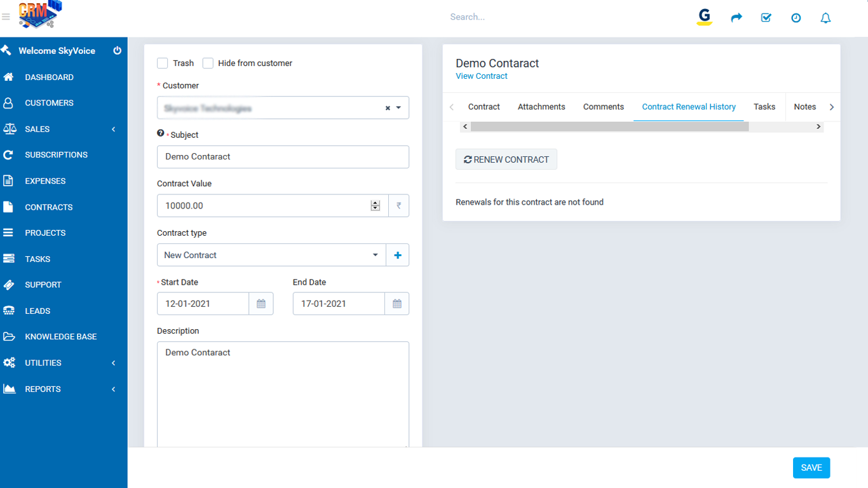Screen dimensions: 868x488
Task: Click the blue share arrow icon
Action: [736, 18]
